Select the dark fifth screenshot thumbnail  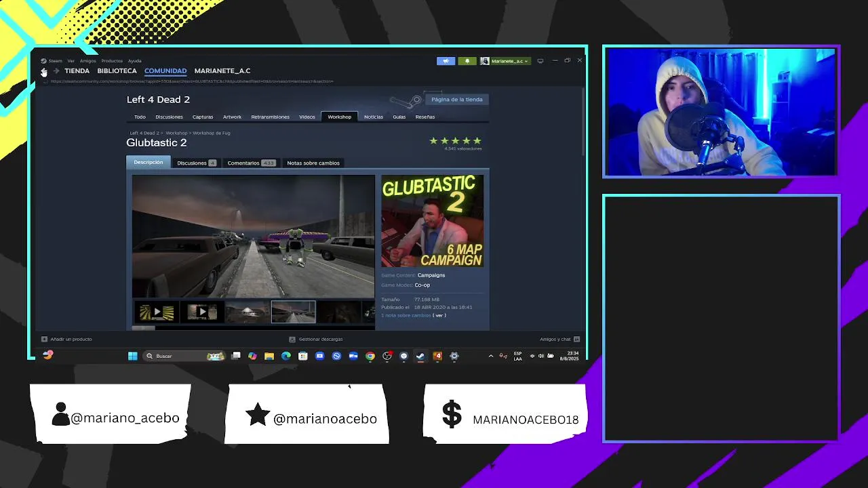coord(339,312)
